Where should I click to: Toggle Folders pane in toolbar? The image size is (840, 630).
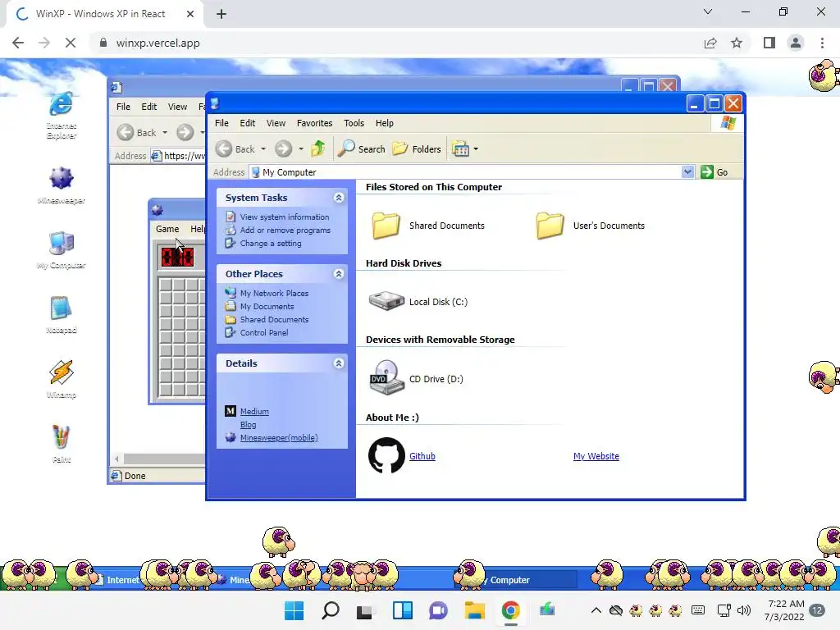click(x=417, y=149)
